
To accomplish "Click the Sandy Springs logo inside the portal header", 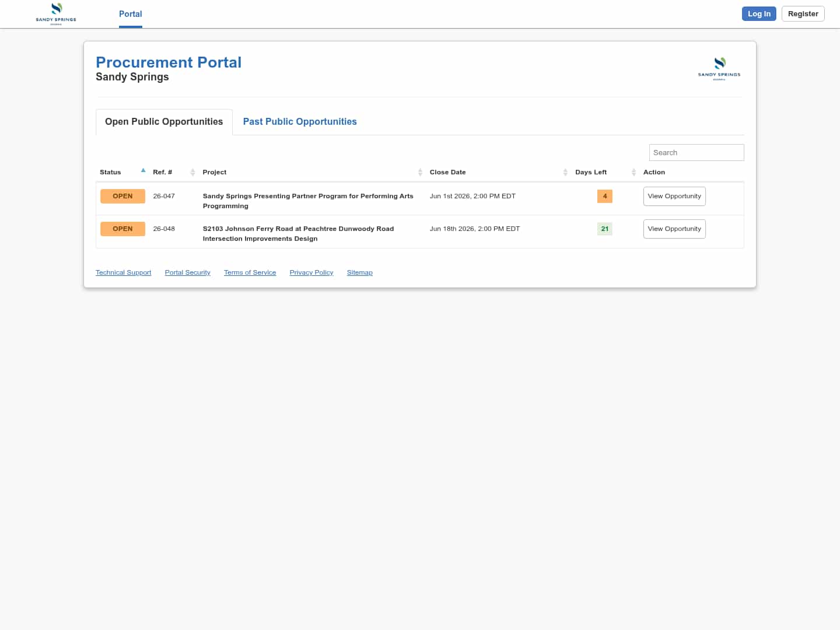I will (719, 69).
